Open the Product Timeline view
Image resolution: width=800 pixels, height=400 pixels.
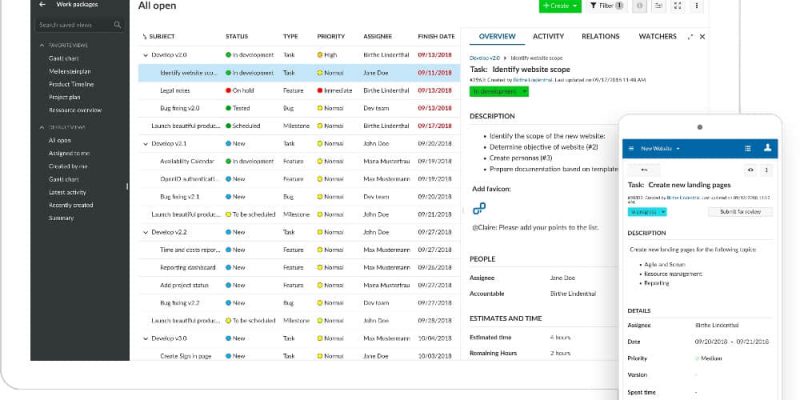pos(71,84)
